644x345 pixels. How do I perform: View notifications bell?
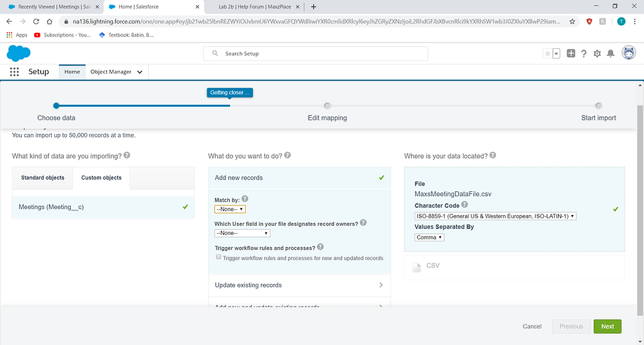611,53
